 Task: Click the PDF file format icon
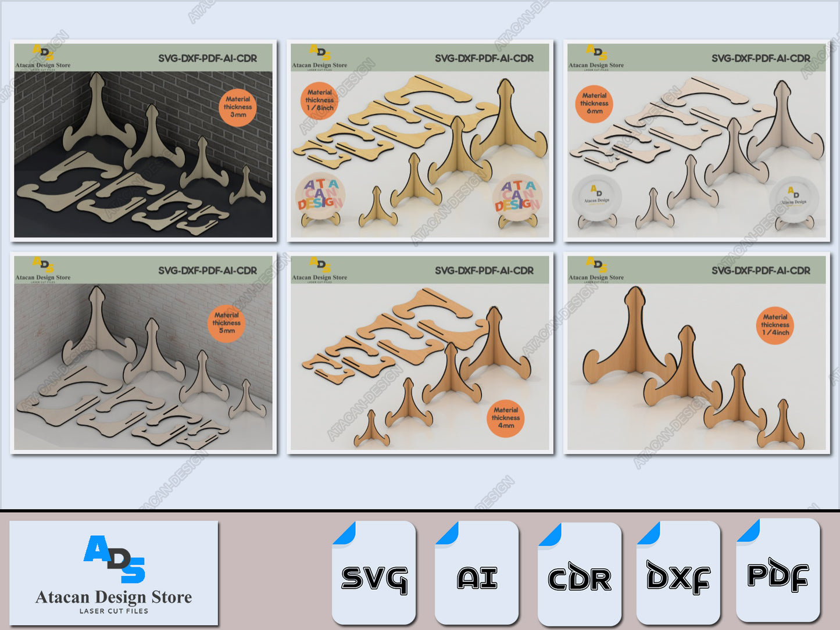tap(778, 570)
